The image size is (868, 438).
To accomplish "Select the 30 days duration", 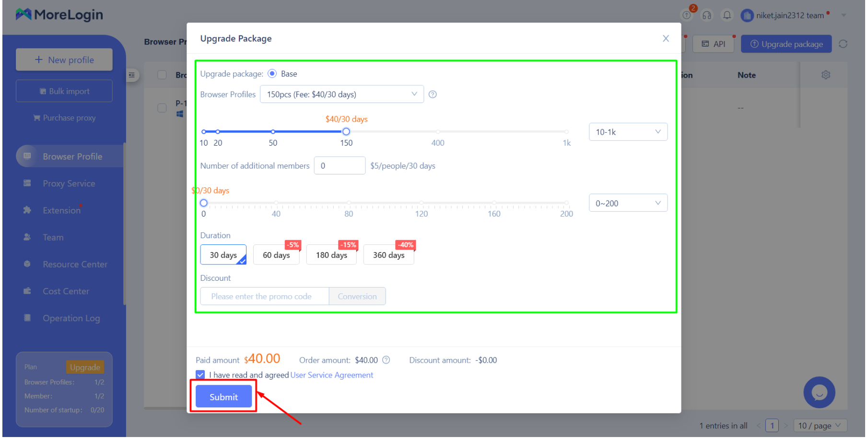I will 223,255.
